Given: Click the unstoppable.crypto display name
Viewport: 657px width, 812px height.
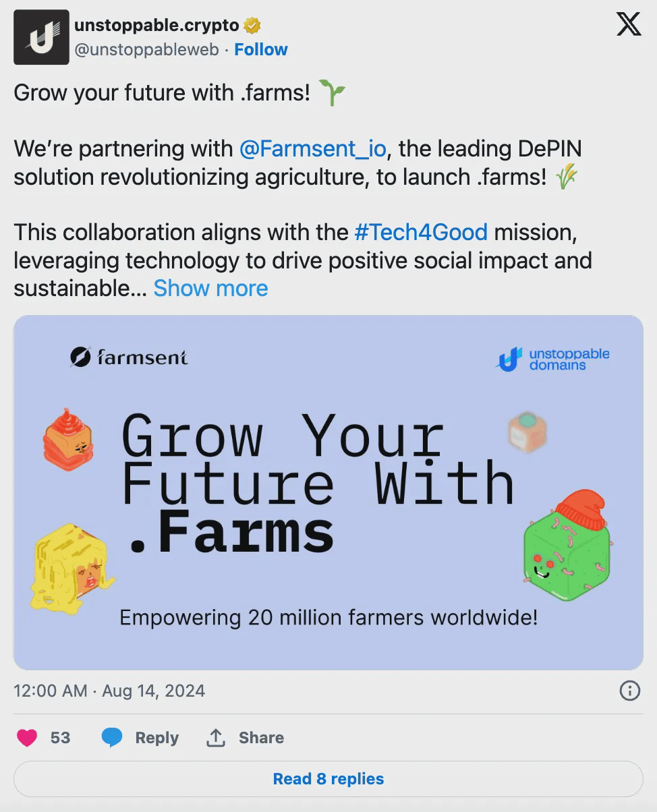Looking at the screenshot, I should pos(156,26).
